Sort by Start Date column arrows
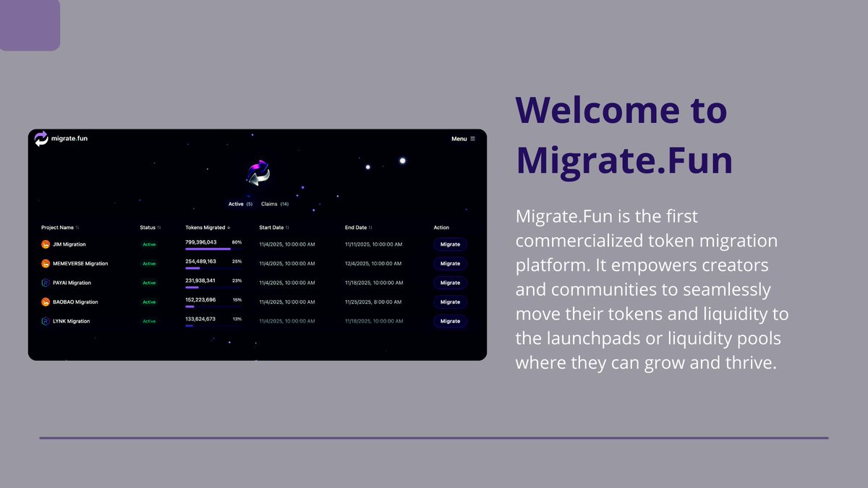868x488 pixels. (287, 228)
